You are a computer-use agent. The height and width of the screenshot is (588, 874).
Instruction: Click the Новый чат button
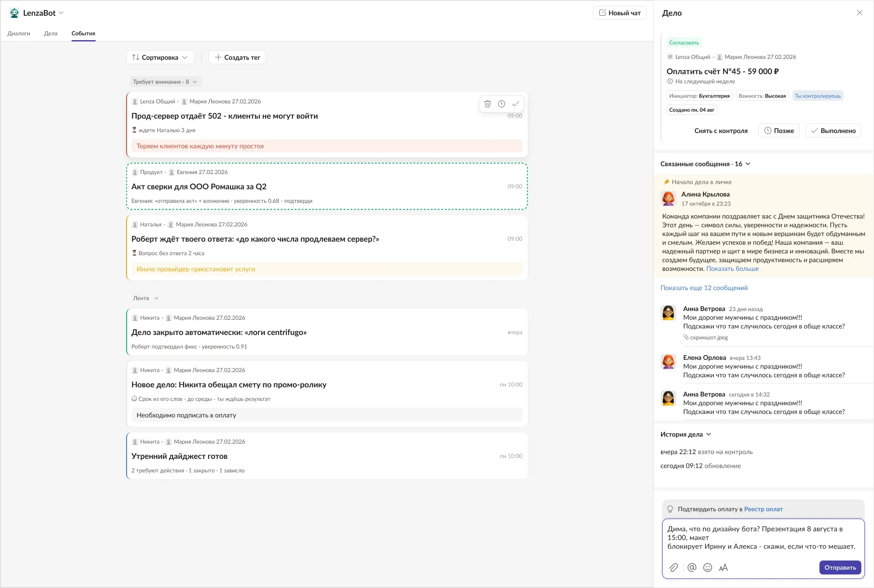click(x=619, y=13)
